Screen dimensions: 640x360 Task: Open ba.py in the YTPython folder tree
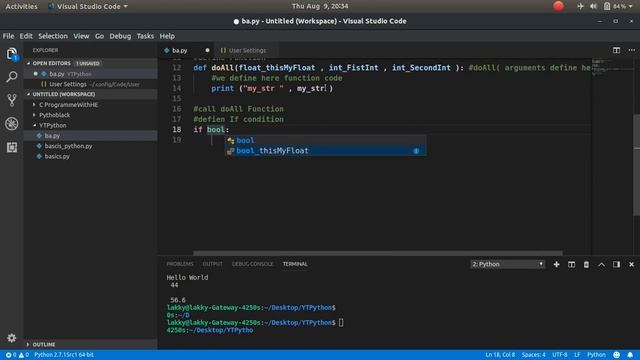(91, 136)
